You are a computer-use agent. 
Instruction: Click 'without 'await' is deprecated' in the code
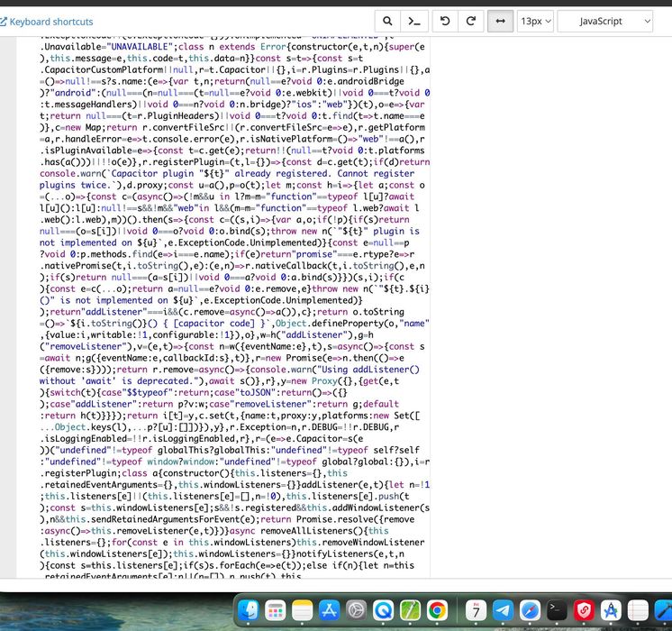(x=114, y=381)
